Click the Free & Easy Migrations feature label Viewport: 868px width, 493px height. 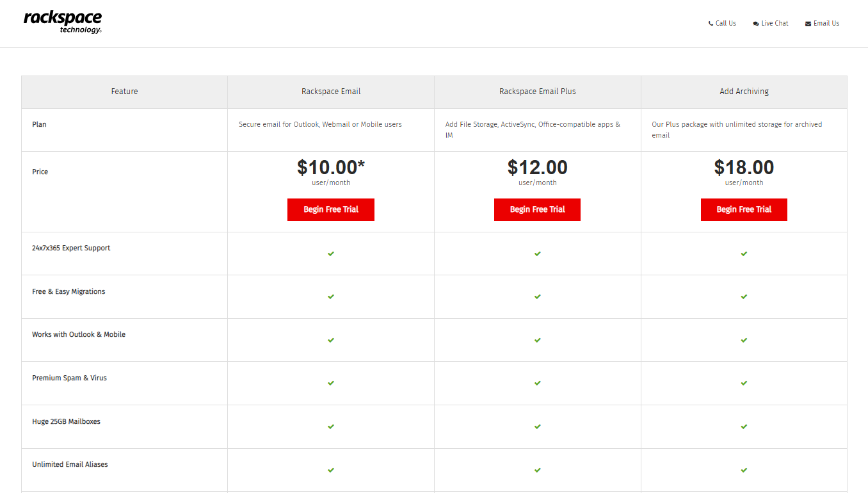tap(68, 291)
